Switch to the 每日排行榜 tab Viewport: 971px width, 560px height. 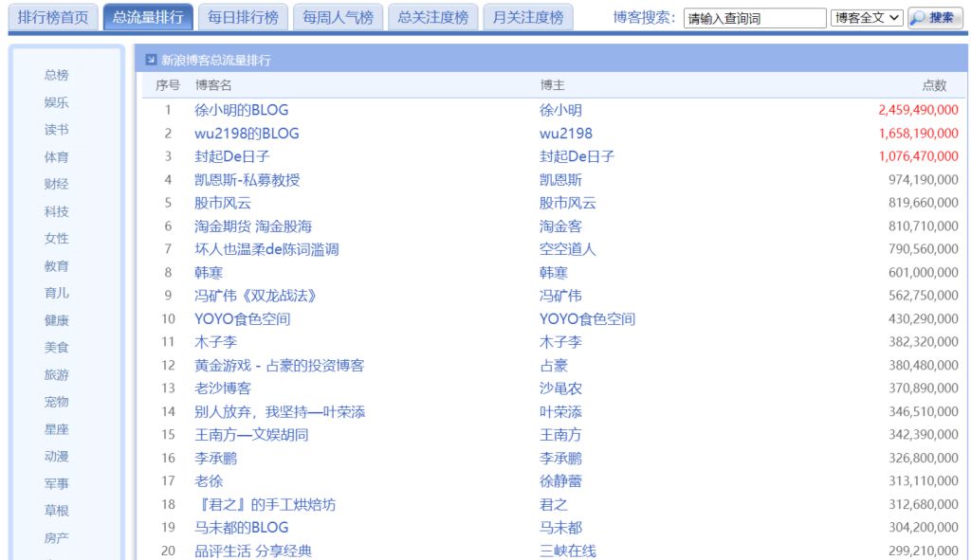[246, 15]
